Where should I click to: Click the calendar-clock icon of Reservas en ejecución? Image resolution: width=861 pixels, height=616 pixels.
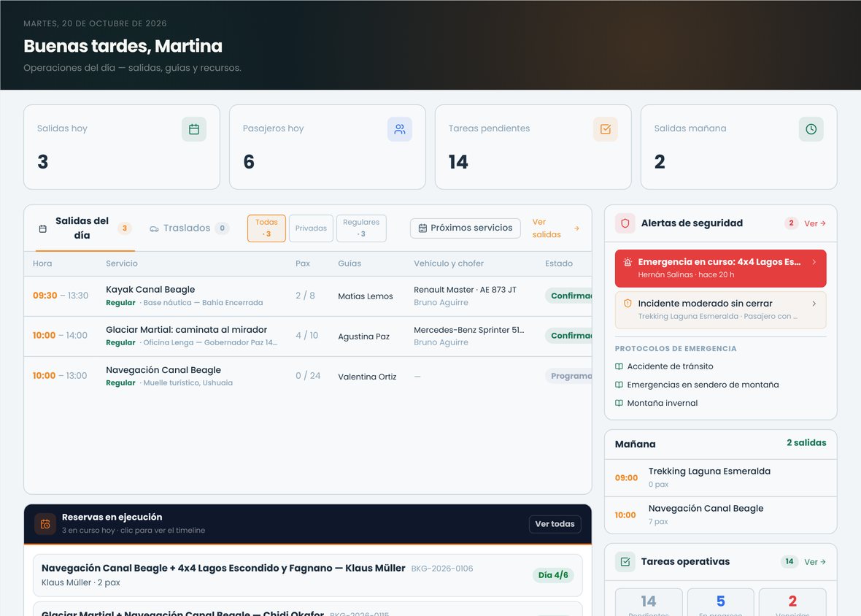(45, 524)
